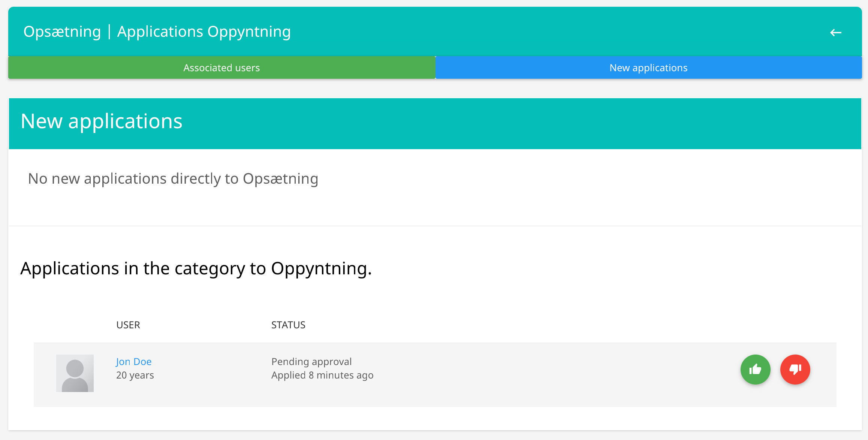Open the New applications tab
Image resolution: width=868 pixels, height=440 pixels.
pos(648,67)
